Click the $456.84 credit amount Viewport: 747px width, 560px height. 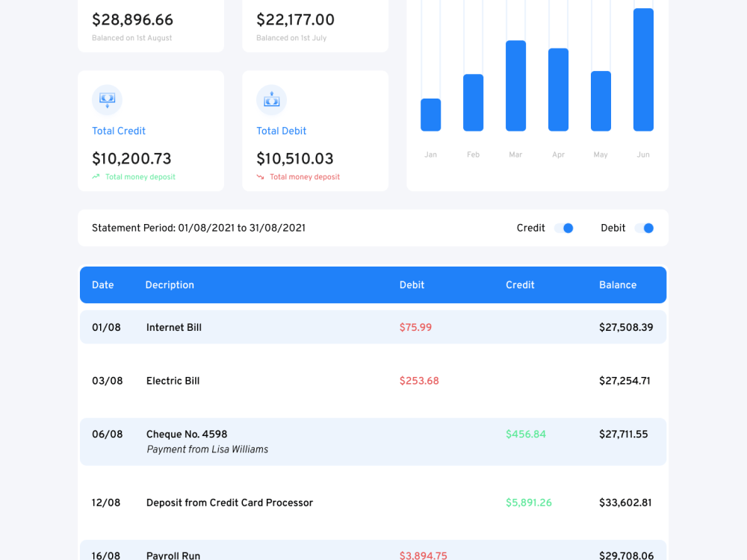click(526, 435)
